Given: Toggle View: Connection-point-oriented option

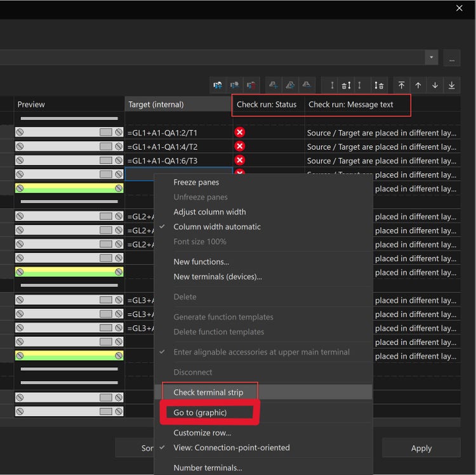Looking at the screenshot, I should tap(231, 447).
